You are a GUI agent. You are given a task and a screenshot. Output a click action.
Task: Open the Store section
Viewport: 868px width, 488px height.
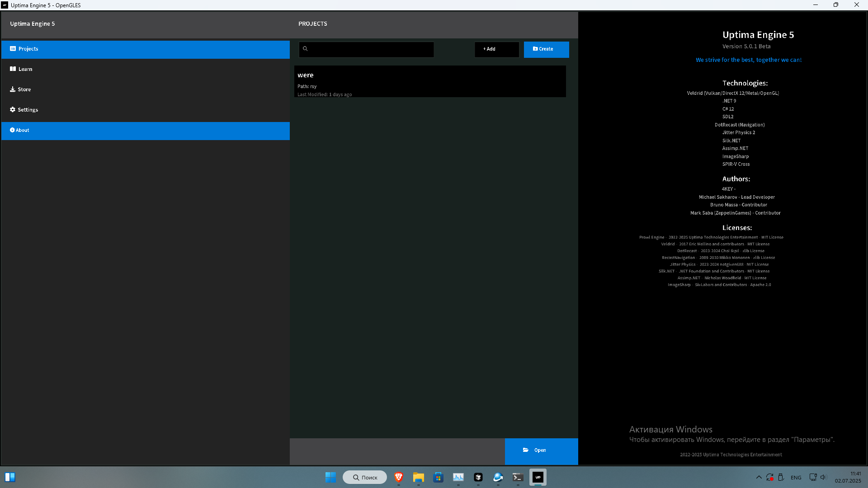tap(145, 90)
